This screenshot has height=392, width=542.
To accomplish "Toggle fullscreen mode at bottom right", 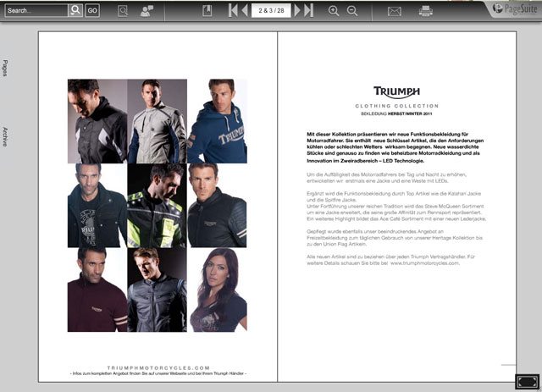I will 527,382.
